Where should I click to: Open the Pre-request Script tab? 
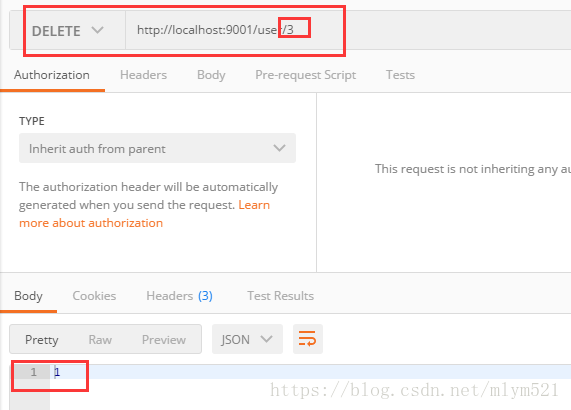(x=306, y=75)
